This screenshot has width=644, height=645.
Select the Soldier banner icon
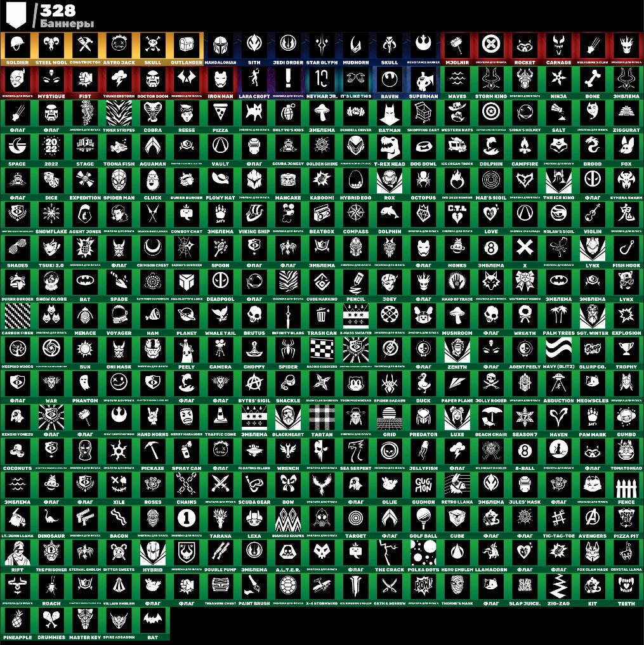[18, 46]
